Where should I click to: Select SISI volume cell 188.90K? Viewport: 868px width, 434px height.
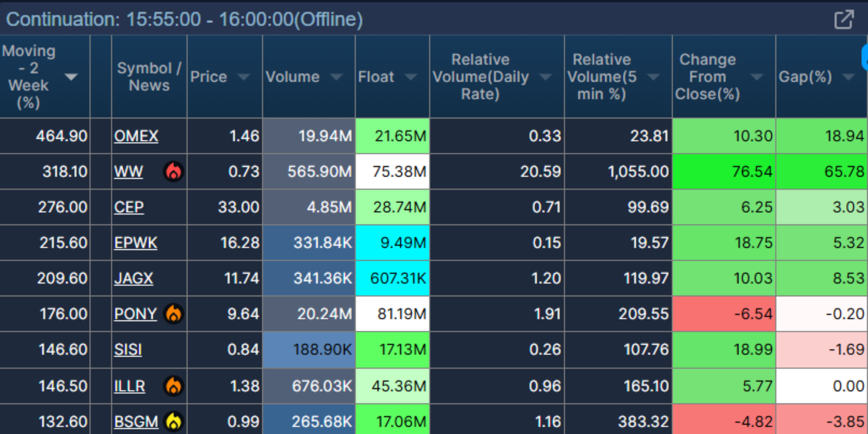pyautogui.click(x=309, y=349)
